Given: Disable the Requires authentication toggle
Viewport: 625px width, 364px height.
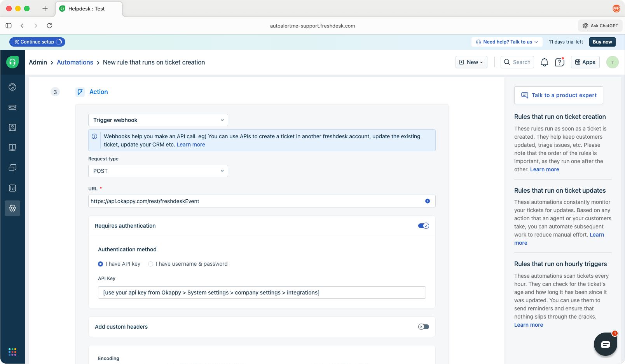Looking at the screenshot, I should click(x=424, y=226).
